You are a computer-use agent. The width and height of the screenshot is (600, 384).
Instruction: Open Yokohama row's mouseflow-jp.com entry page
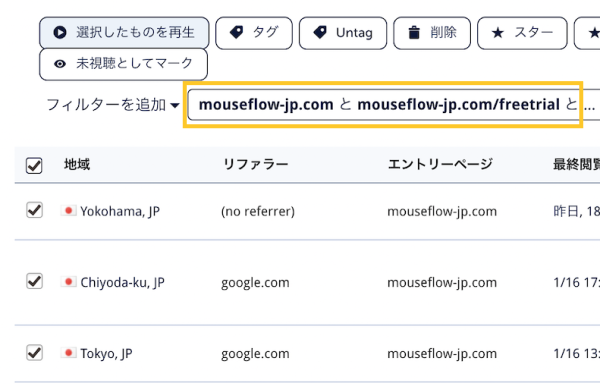pyautogui.click(x=442, y=211)
